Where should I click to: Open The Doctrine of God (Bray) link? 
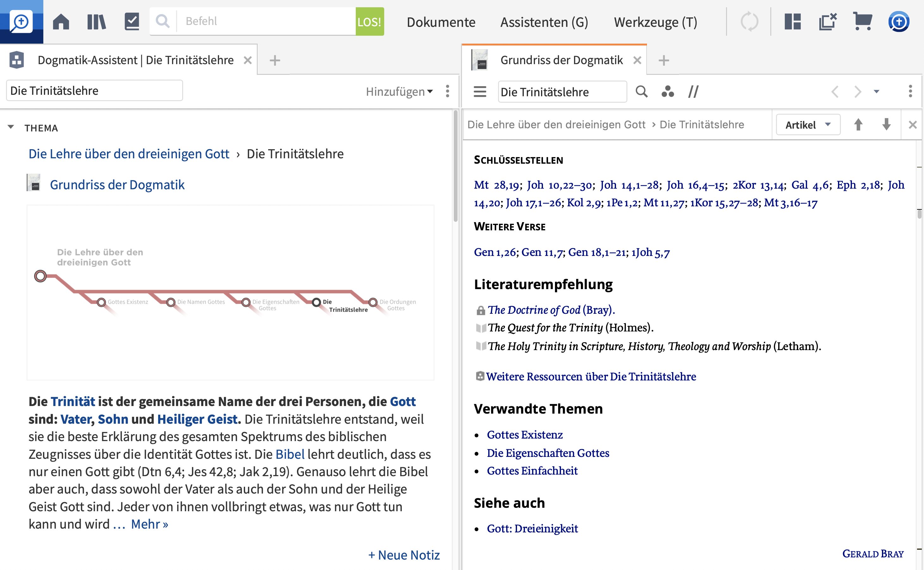[551, 310]
